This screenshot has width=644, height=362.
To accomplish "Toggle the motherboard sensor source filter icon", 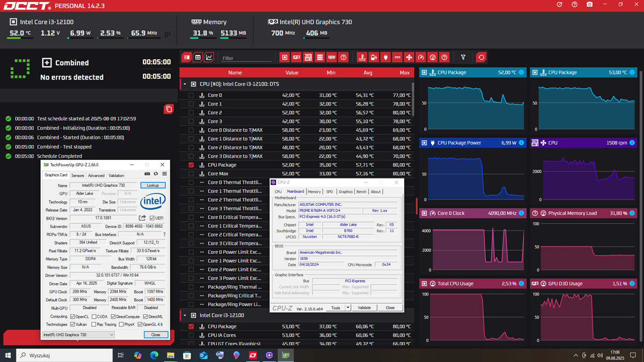I will coord(308,57).
